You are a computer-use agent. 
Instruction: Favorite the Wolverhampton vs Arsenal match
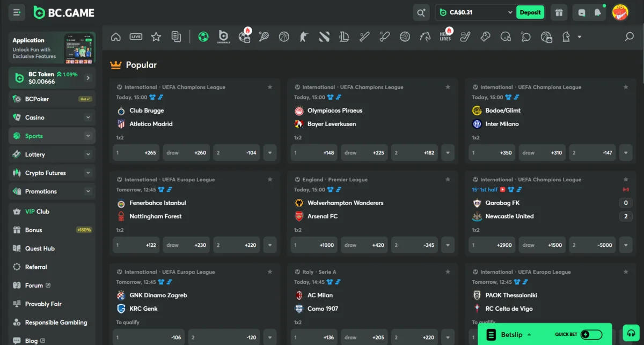(448, 179)
